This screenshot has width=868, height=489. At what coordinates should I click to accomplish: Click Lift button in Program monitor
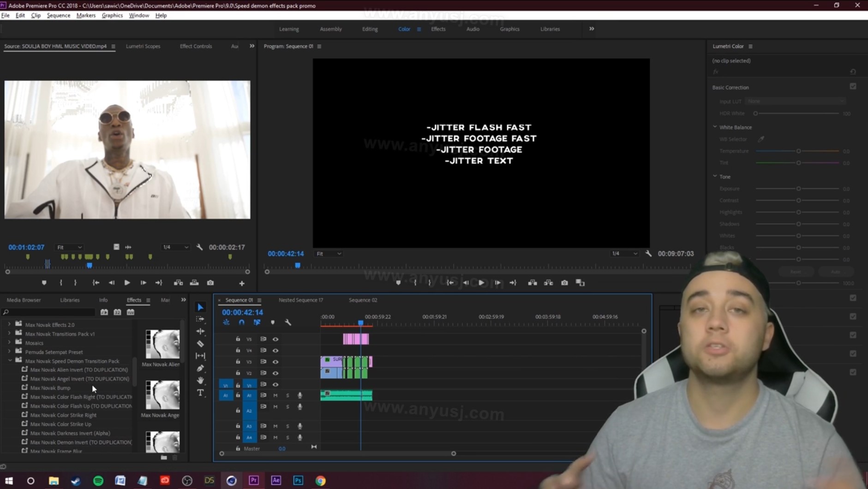532,283
